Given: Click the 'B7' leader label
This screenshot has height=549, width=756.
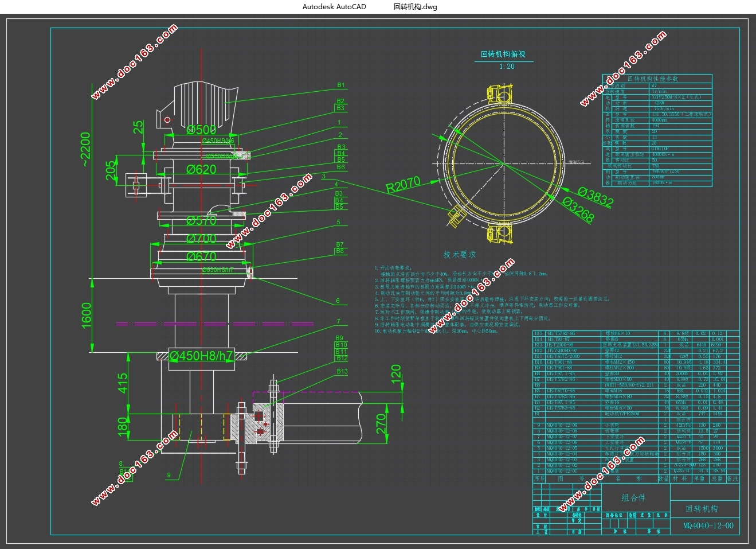Looking at the screenshot, I should [340, 244].
